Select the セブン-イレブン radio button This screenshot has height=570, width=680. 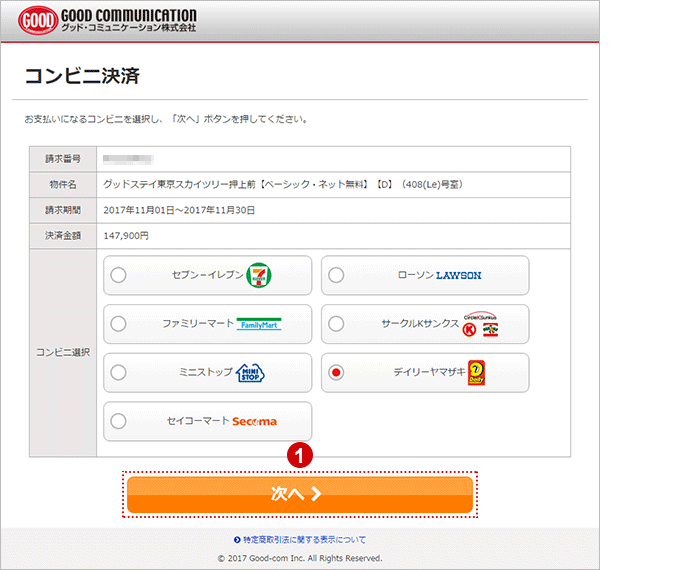119,276
